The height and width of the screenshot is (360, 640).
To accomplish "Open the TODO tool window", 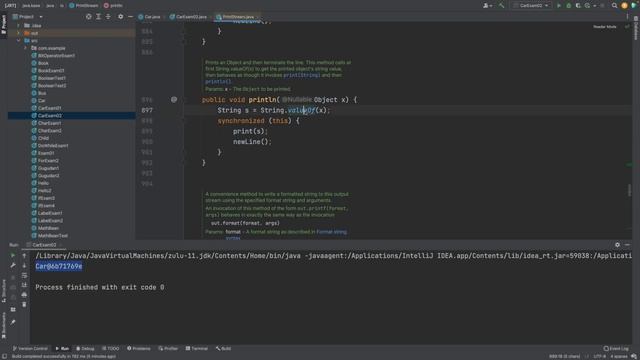I will pyautogui.click(x=111, y=349).
